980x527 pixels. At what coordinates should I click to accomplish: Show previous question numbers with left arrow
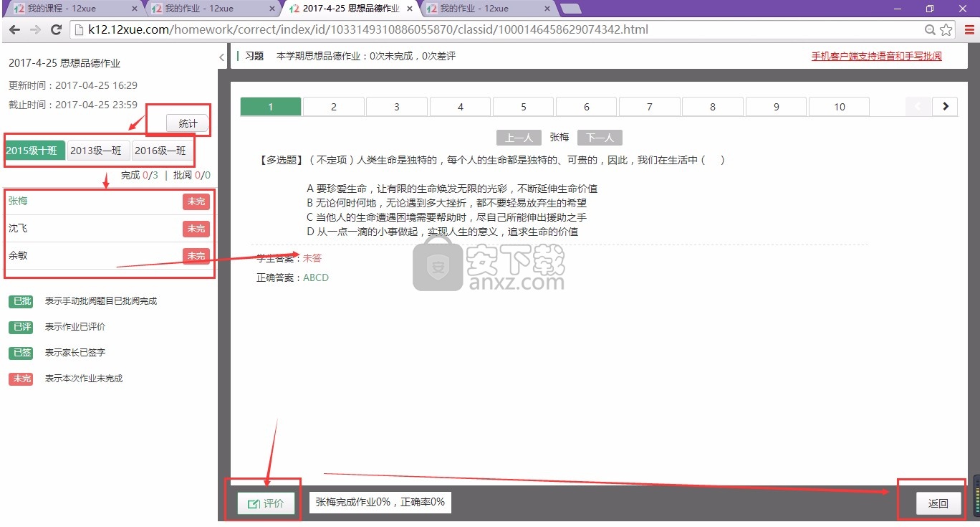(x=918, y=106)
